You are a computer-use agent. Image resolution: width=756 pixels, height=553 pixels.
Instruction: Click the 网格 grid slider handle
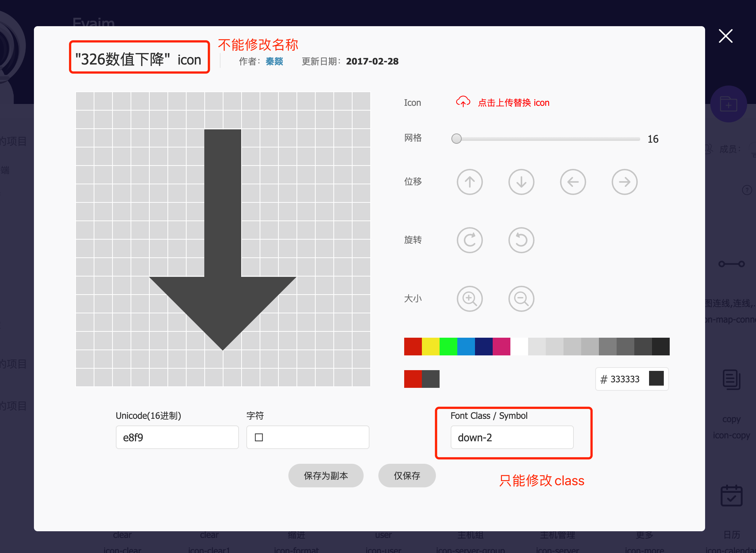457,139
